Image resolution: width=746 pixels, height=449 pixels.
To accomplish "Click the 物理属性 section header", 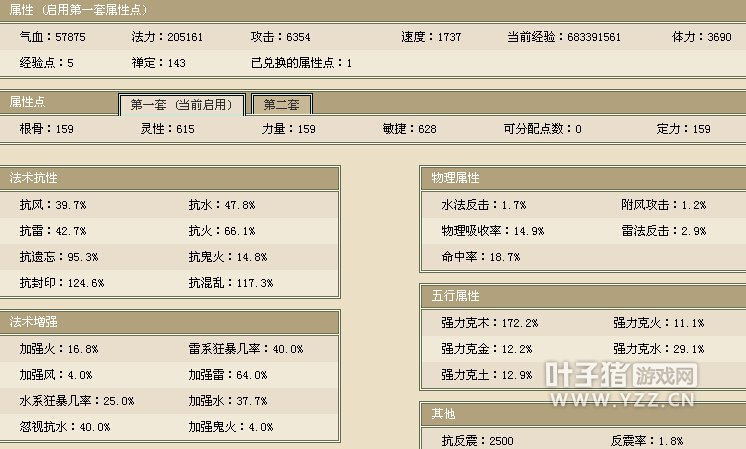I will [456, 177].
